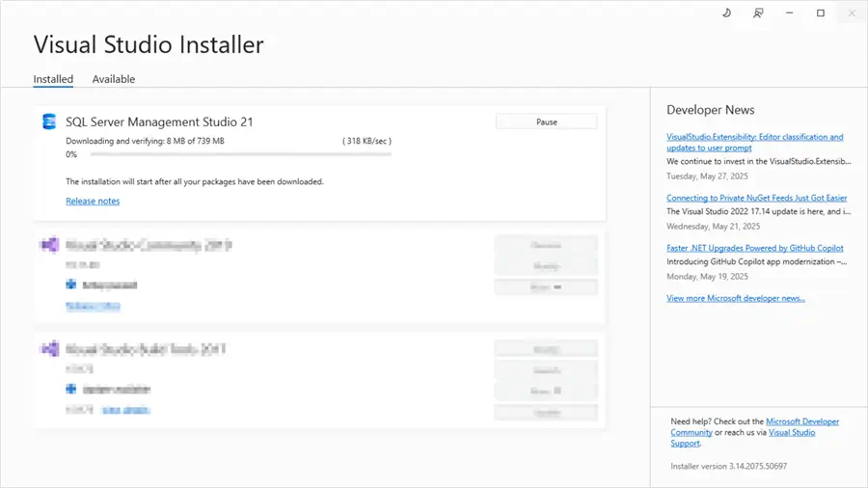868x488 pixels.
Task: Click the blue plus icon in third card
Action: [x=70, y=389]
